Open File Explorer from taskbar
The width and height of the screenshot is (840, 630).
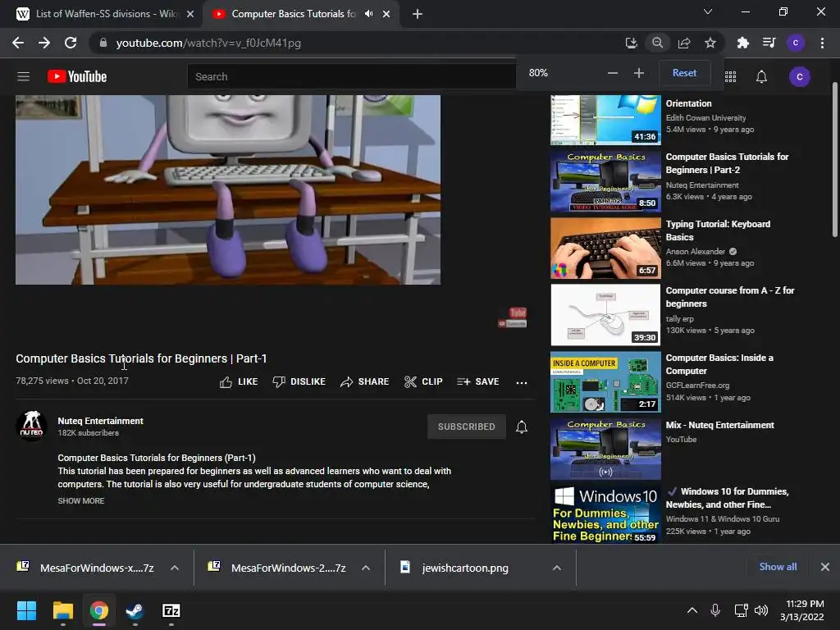pyautogui.click(x=62, y=610)
